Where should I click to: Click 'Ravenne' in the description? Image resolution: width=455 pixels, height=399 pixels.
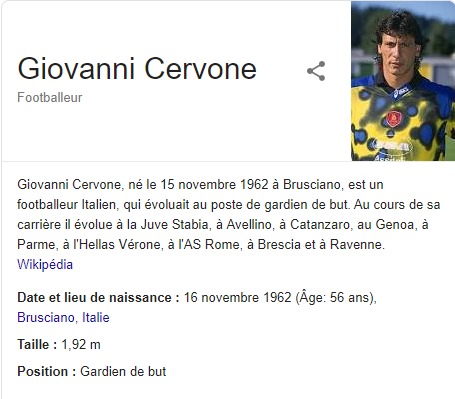pyautogui.click(x=357, y=244)
